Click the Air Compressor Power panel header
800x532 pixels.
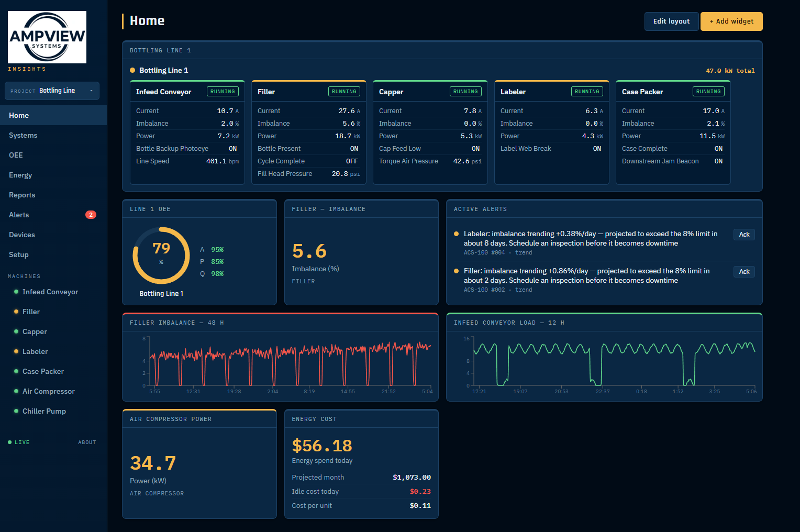pos(199,419)
